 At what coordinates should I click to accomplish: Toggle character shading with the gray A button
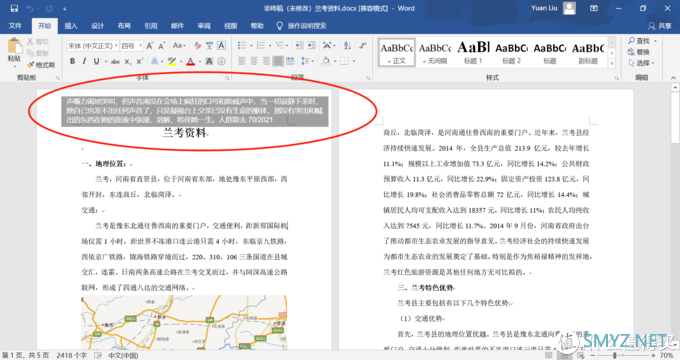[209, 62]
